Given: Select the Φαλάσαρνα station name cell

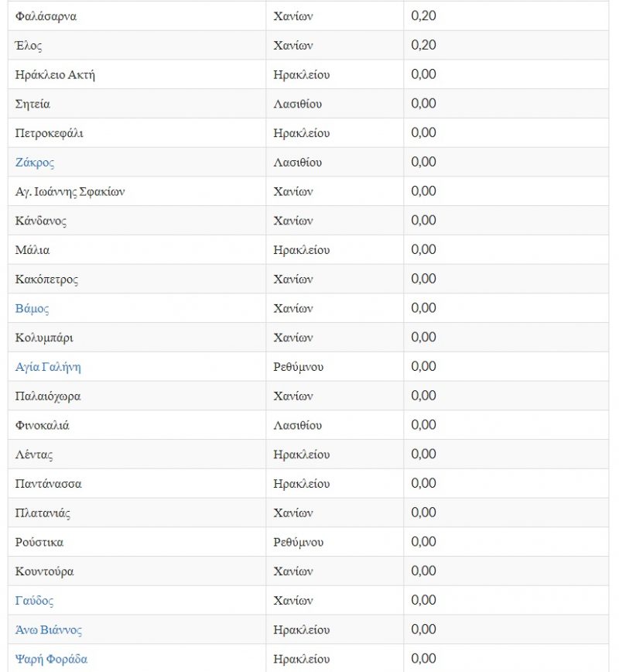Looking at the screenshot, I should coord(46,16).
